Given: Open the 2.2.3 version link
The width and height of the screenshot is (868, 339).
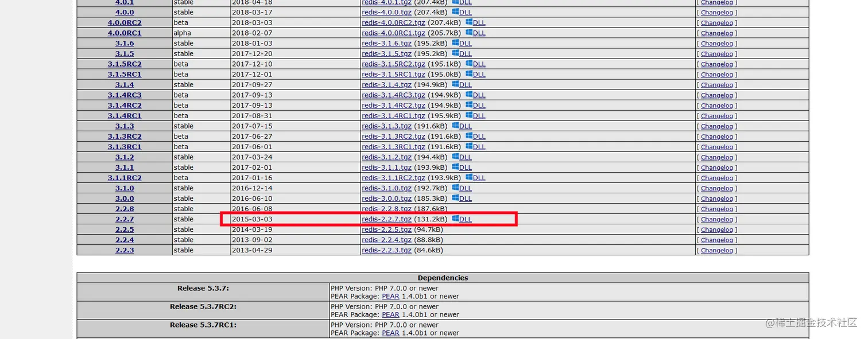Looking at the screenshot, I should [125, 250].
